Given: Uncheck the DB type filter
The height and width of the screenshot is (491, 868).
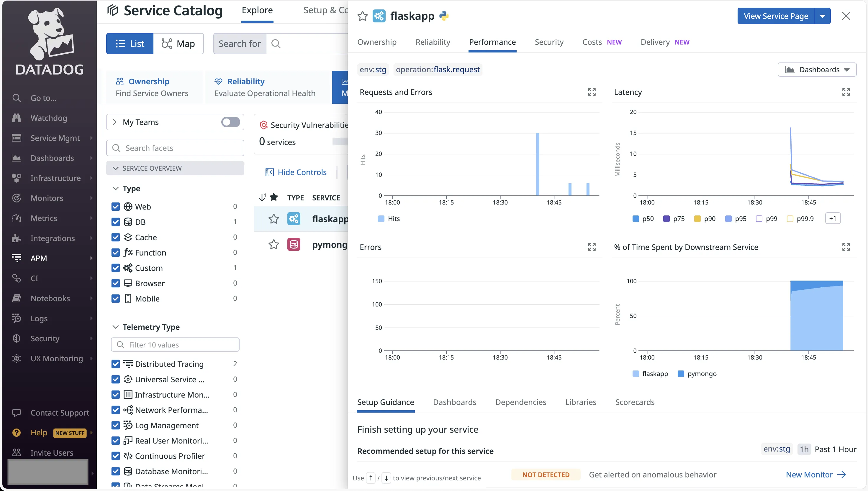Looking at the screenshot, I should tap(116, 222).
